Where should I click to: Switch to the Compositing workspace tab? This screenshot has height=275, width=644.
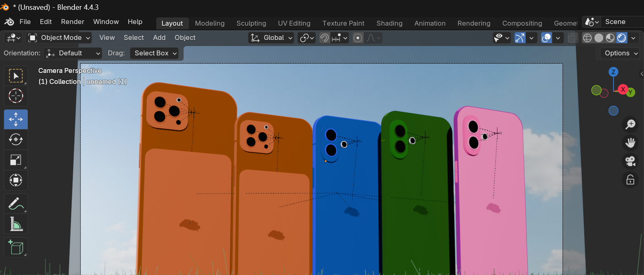522,23
